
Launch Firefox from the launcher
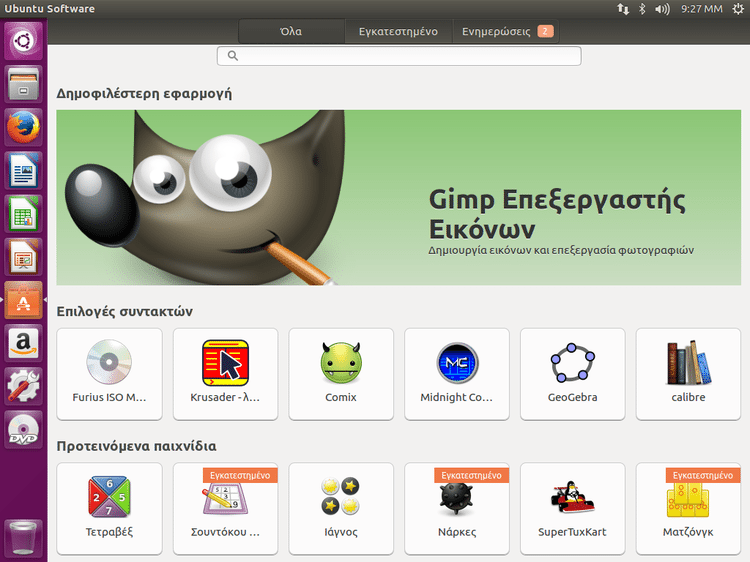coord(23,127)
